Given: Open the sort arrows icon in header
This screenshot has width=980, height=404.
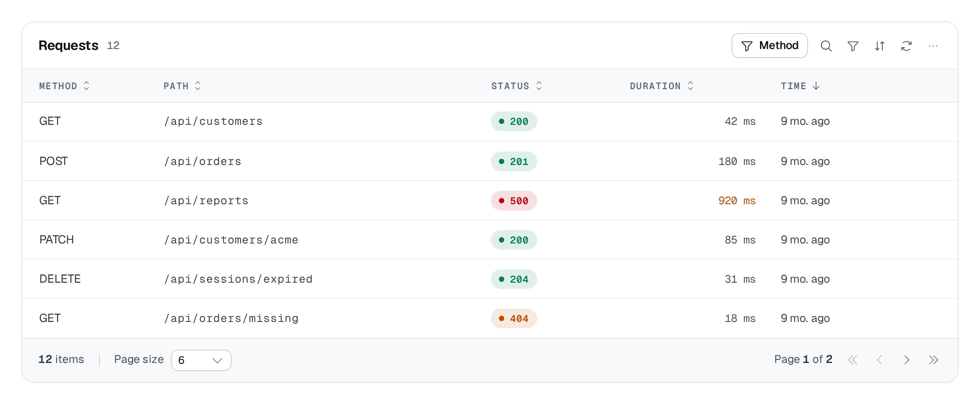Looking at the screenshot, I should (x=879, y=46).
